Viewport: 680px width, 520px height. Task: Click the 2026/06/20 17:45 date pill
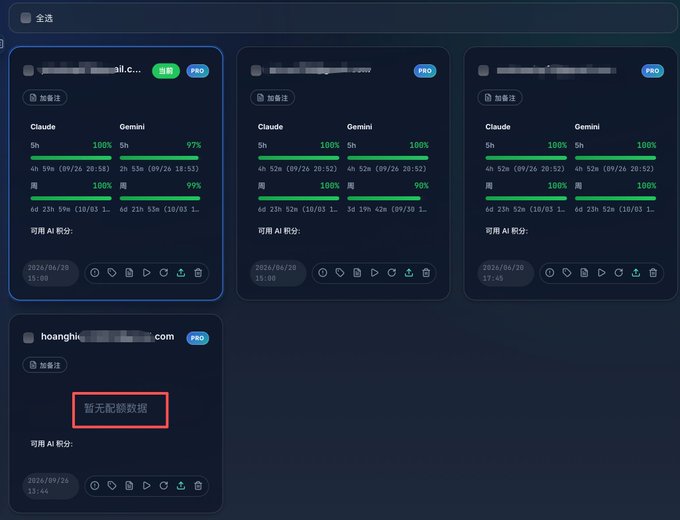505,273
